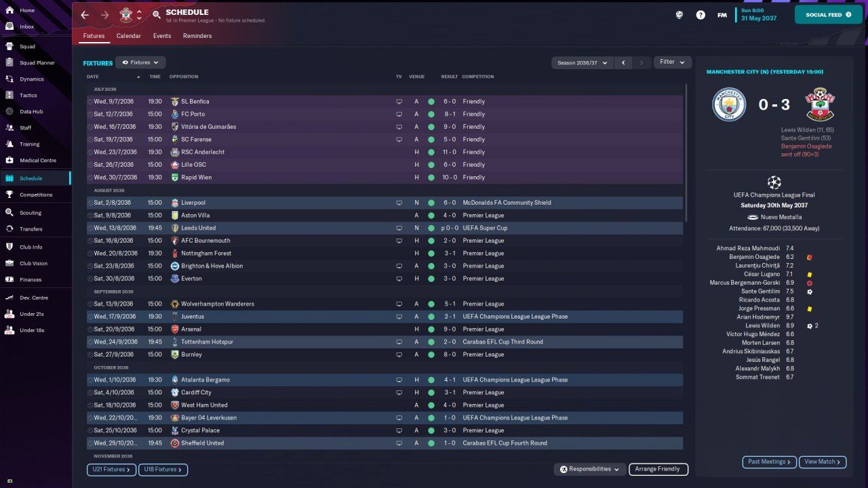Open the FM menu
The height and width of the screenshot is (488, 868).
coord(722,15)
